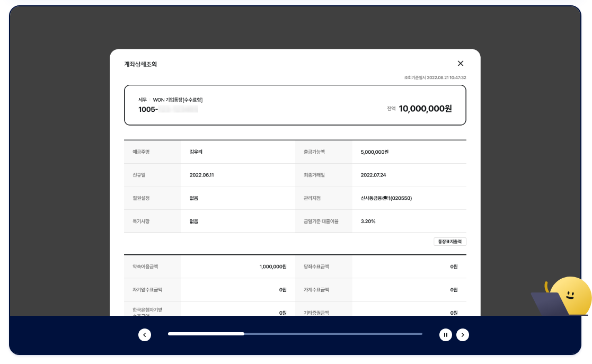
Task: Click the 가계수표금액 label
Action: tap(316, 290)
